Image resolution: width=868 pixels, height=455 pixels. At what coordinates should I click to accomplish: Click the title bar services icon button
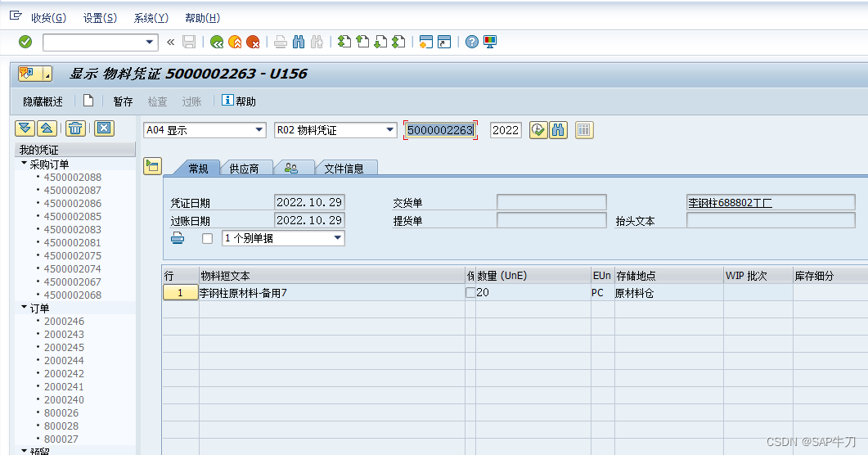coord(35,74)
